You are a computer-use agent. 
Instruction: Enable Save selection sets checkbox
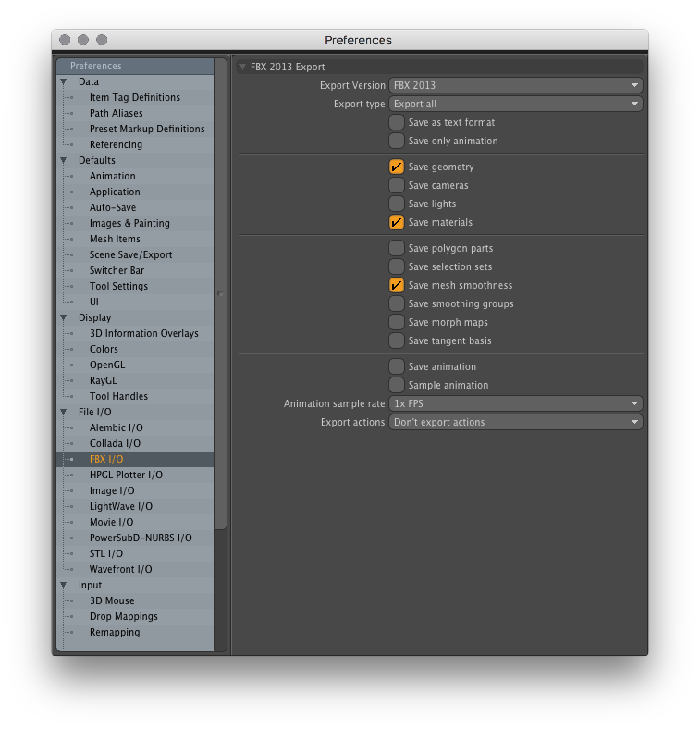397,266
